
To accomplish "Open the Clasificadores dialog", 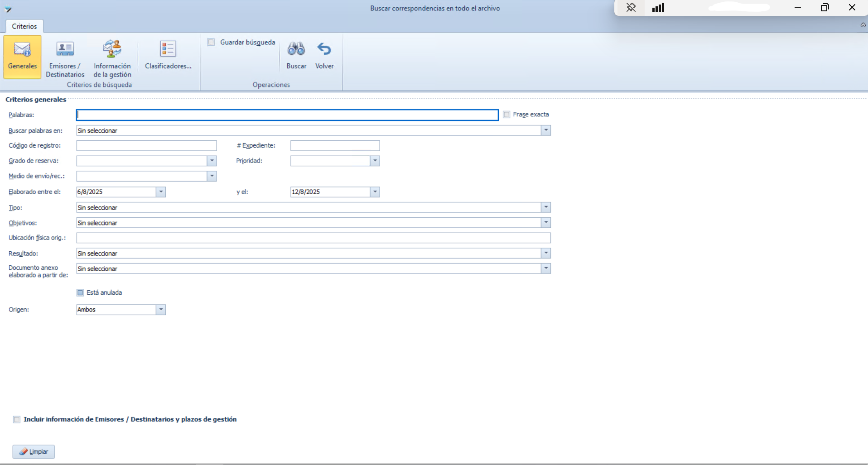I will pyautogui.click(x=168, y=54).
